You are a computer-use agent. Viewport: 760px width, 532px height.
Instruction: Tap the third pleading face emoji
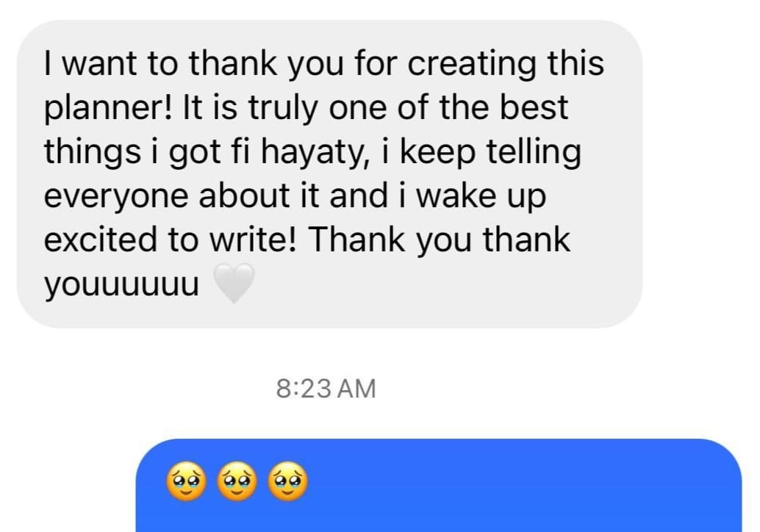tap(288, 481)
